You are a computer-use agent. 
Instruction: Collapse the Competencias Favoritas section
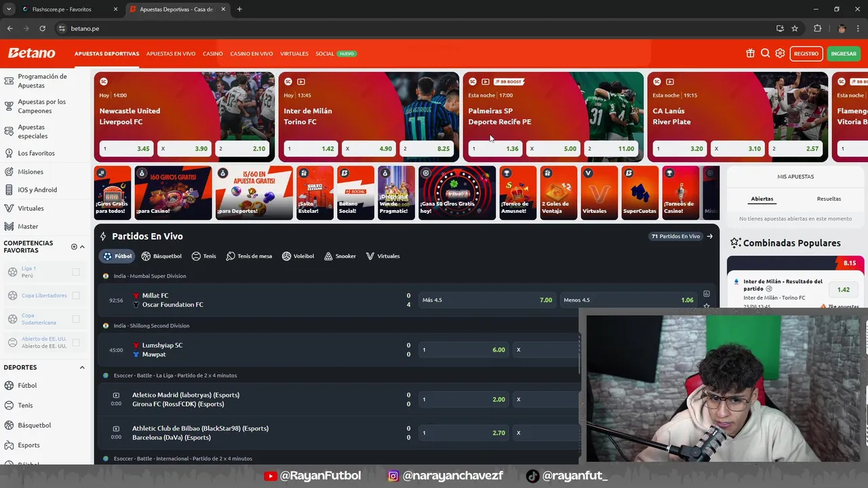(82, 247)
